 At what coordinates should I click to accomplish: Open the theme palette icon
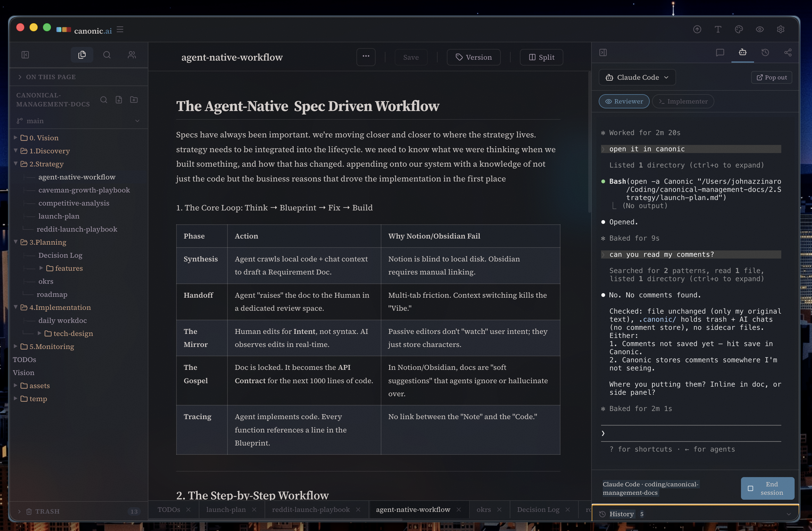pos(739,29)
